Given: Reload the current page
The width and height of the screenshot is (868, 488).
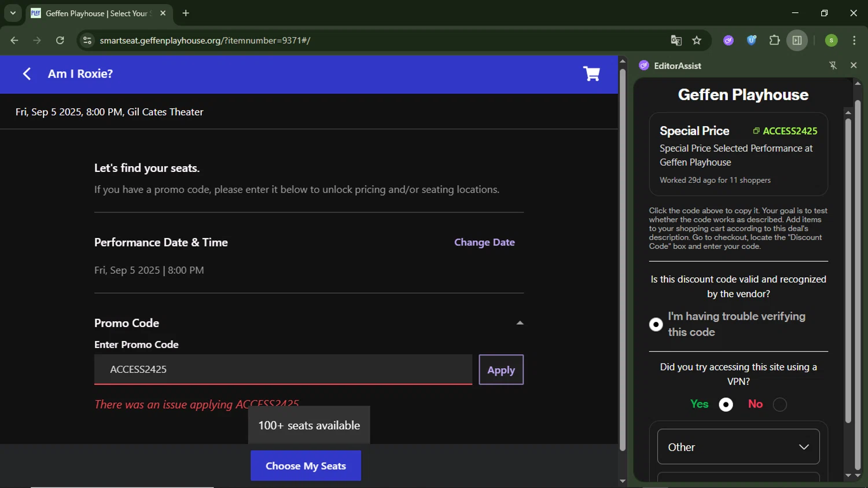Looking at the screenshot, I should tap(60, 41).
